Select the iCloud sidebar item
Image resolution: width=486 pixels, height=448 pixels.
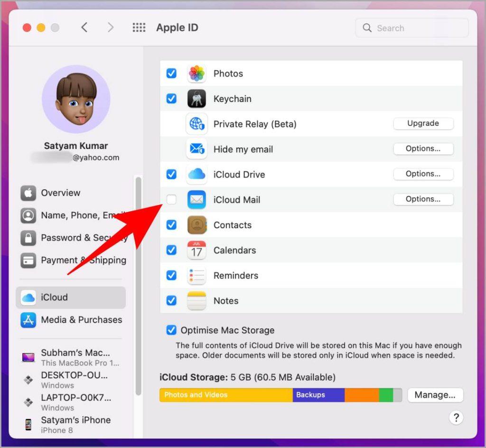click(71, 298)
